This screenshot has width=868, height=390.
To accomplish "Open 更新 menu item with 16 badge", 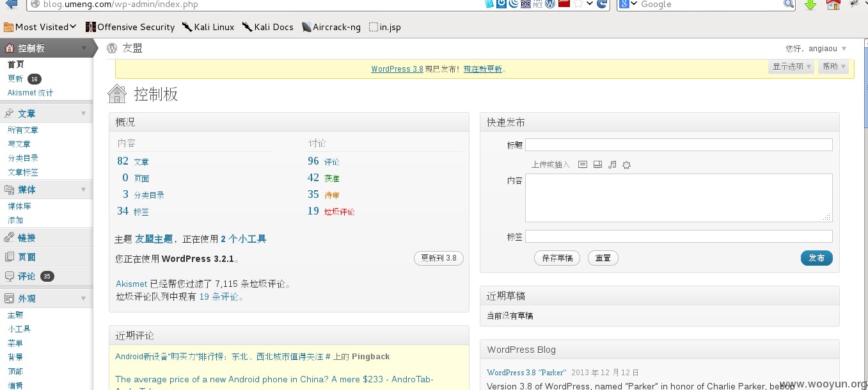I will (24, 79).
